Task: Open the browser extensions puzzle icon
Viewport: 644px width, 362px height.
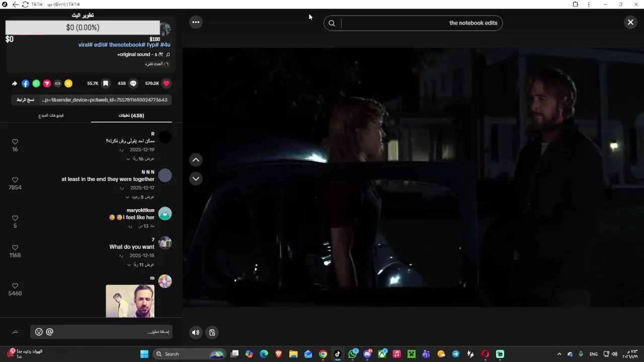Action: 576,5
